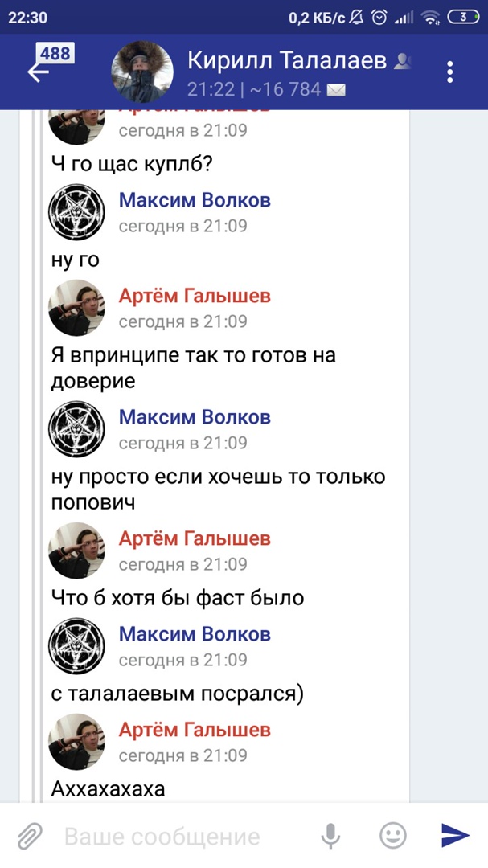Viewport: 488px width, 868px height.
Task: Tap the paperclip attachment icon
Action: (29, 837)
